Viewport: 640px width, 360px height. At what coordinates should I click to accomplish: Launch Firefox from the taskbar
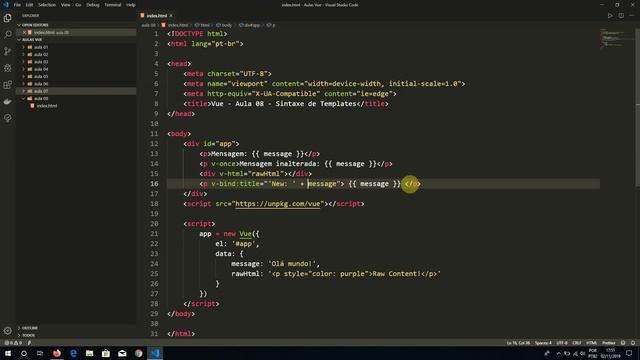click(57, 353)
